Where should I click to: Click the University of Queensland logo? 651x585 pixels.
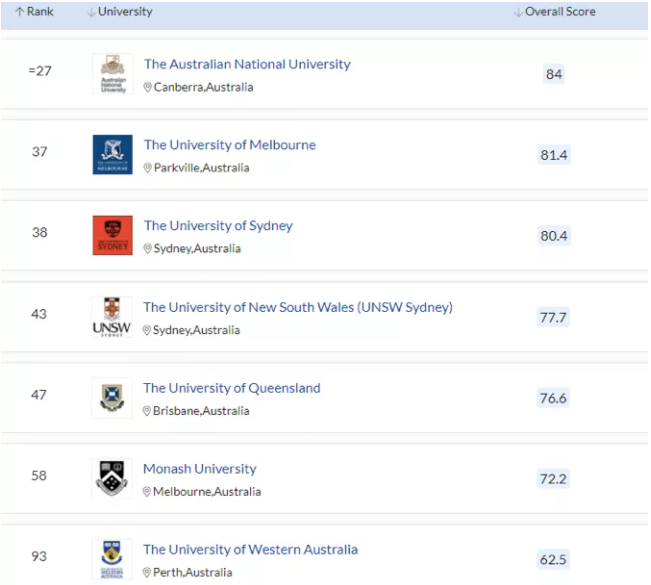click(112, 398)
